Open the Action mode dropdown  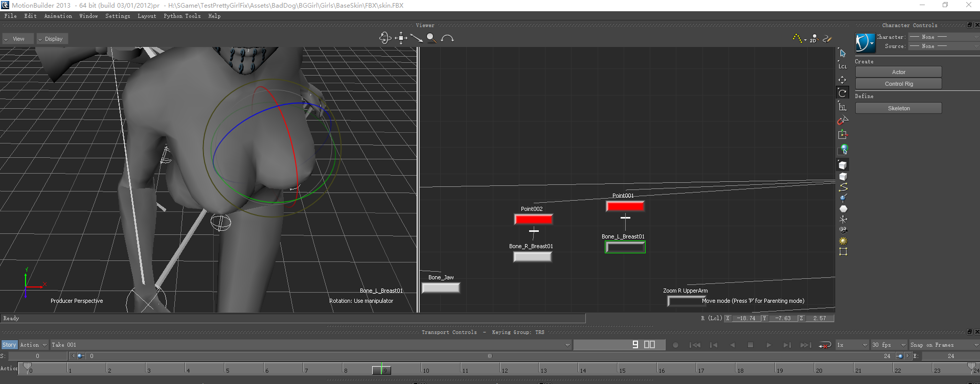click(33, 345)
